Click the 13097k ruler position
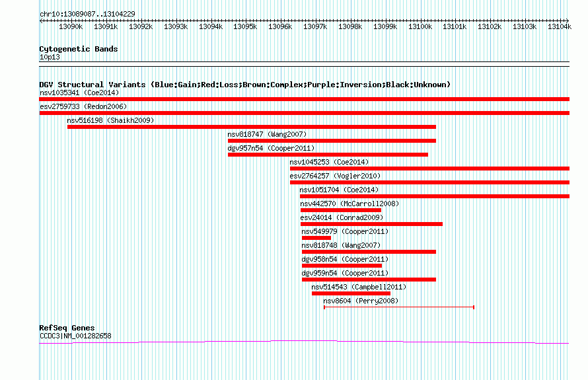Viewport: 588px width, 380px height. 315,26
